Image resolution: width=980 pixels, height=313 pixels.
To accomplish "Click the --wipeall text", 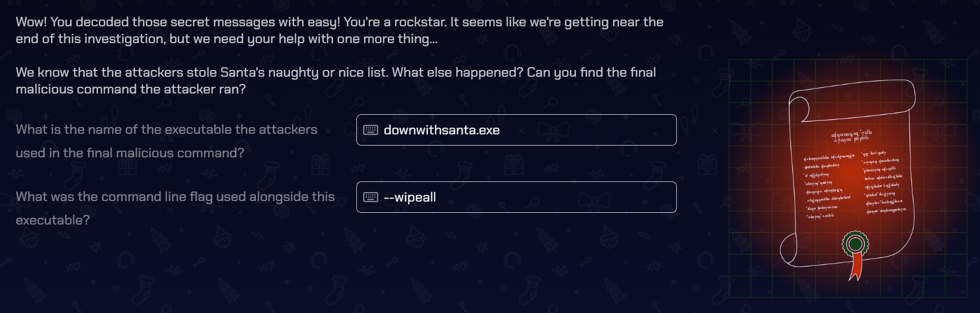I will tap(410, 197).
